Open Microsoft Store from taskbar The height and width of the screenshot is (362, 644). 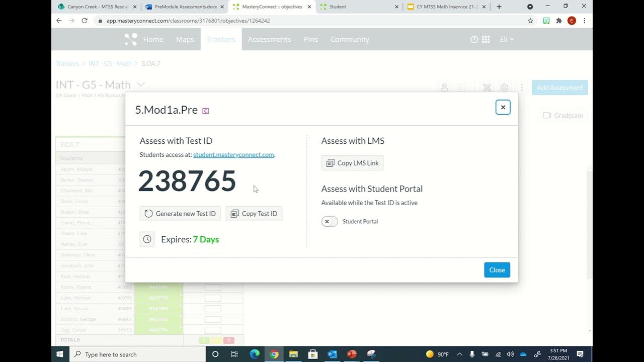click(312, 354)
